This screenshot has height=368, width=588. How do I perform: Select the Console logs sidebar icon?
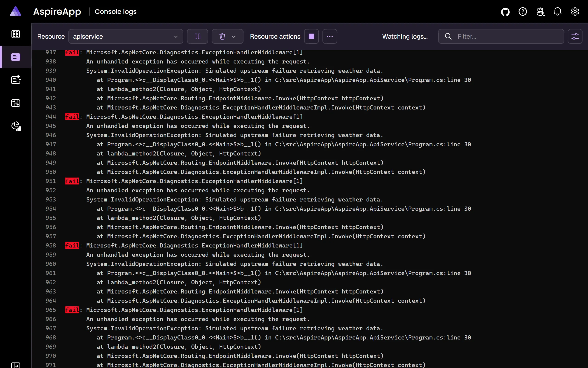click(16, 57)
